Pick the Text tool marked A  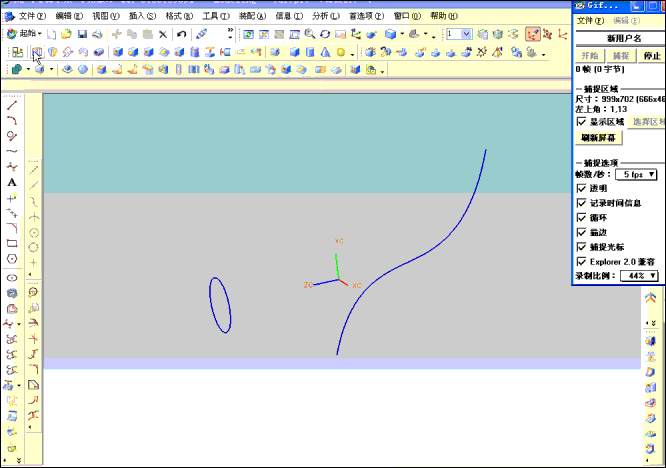coord(12,182)
